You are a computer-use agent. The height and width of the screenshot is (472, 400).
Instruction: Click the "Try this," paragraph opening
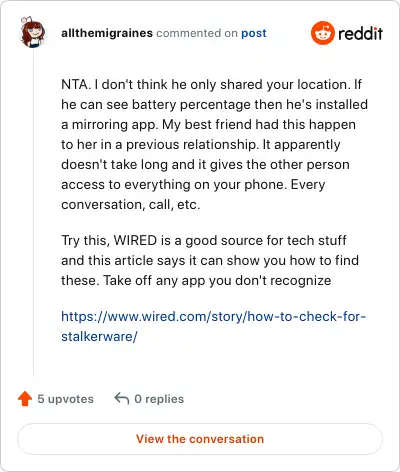pyautogui.click(x=86, y=241)
